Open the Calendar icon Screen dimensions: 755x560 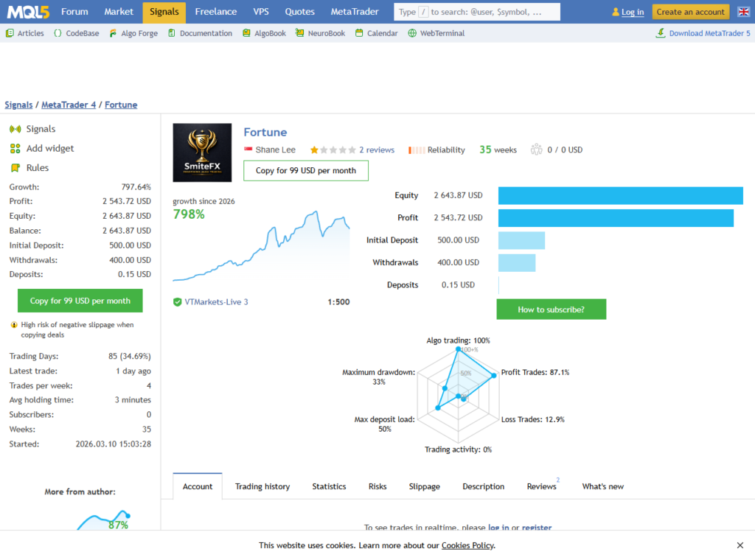pyautogui.click(x=359, y=33)
